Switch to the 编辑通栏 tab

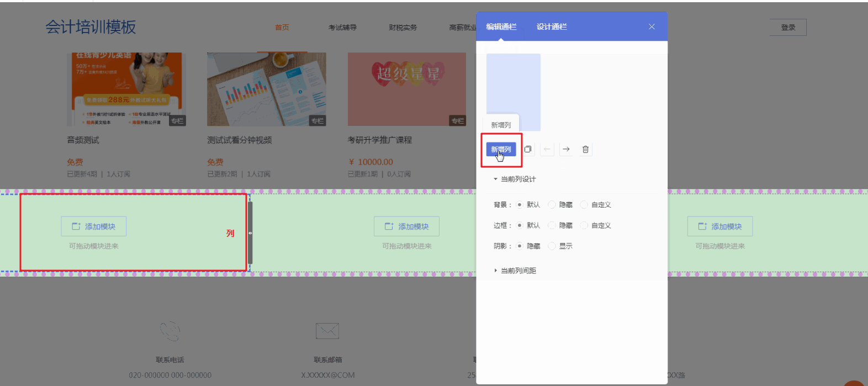501,27
